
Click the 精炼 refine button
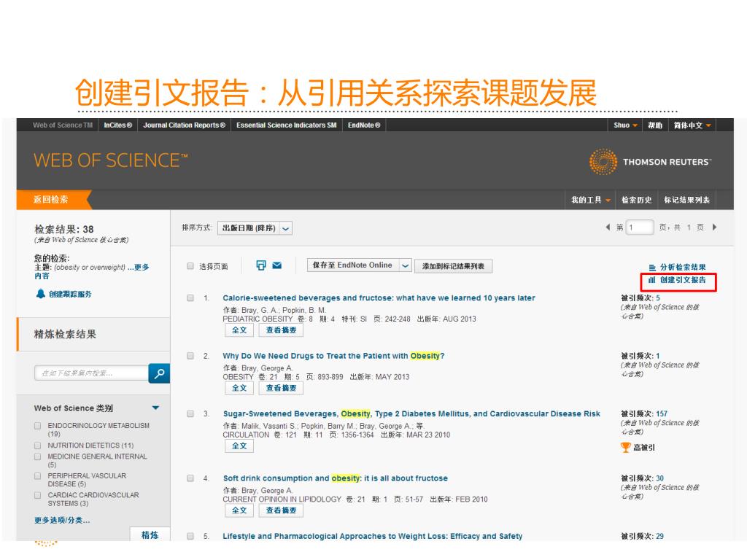pyautogui.click(x=150, y=534)
